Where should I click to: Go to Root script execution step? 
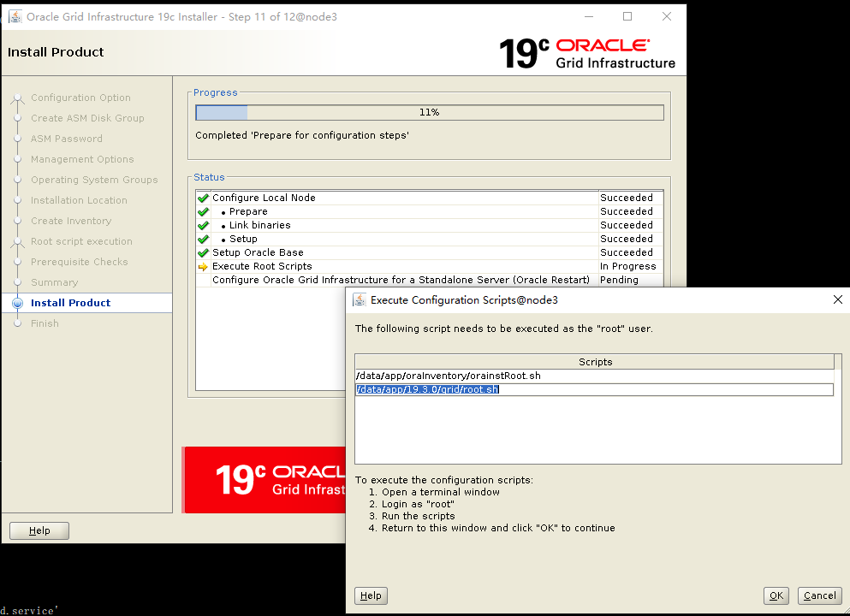tap(81, 241)
